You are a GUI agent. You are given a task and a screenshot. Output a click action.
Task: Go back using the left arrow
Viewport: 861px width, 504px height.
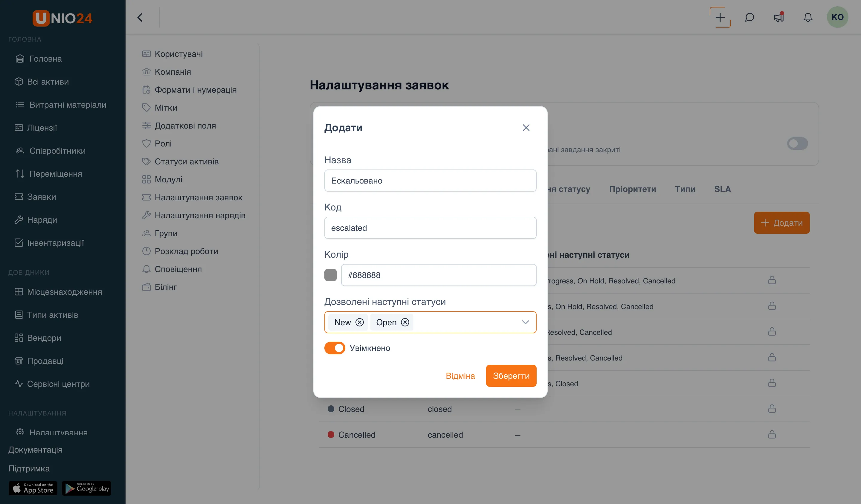(x=140, y=17)
